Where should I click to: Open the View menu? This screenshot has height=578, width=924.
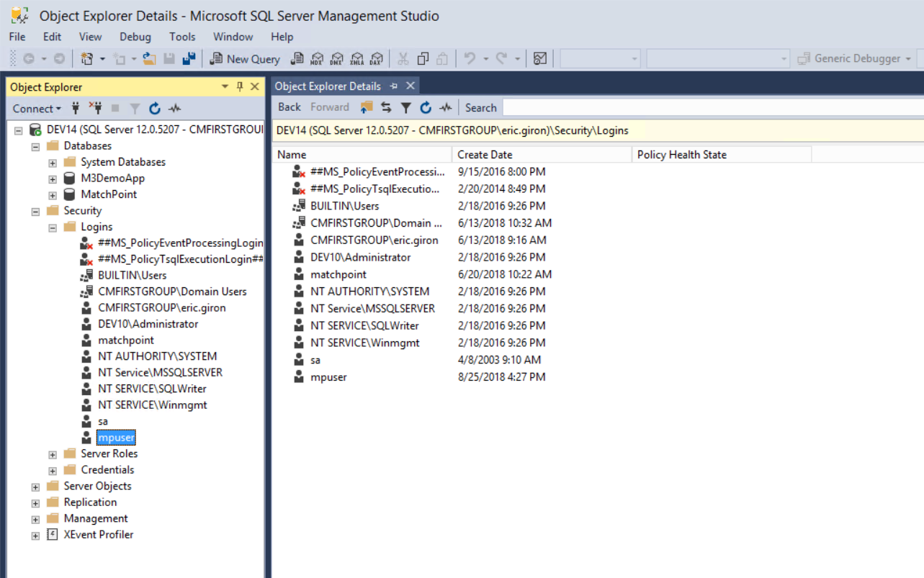coord(90,37)
